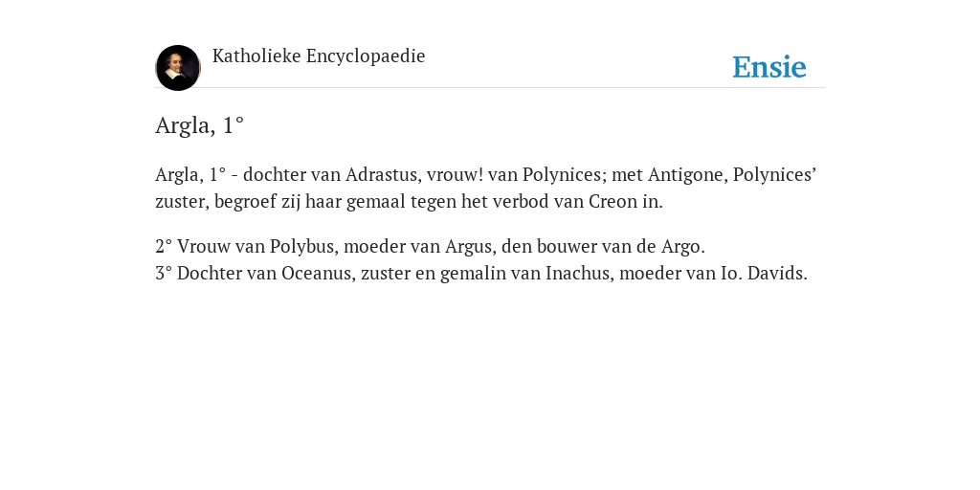Click the Katholieke Encyclopaedie source name
The image size is (980, 490).
coord(319,56)
